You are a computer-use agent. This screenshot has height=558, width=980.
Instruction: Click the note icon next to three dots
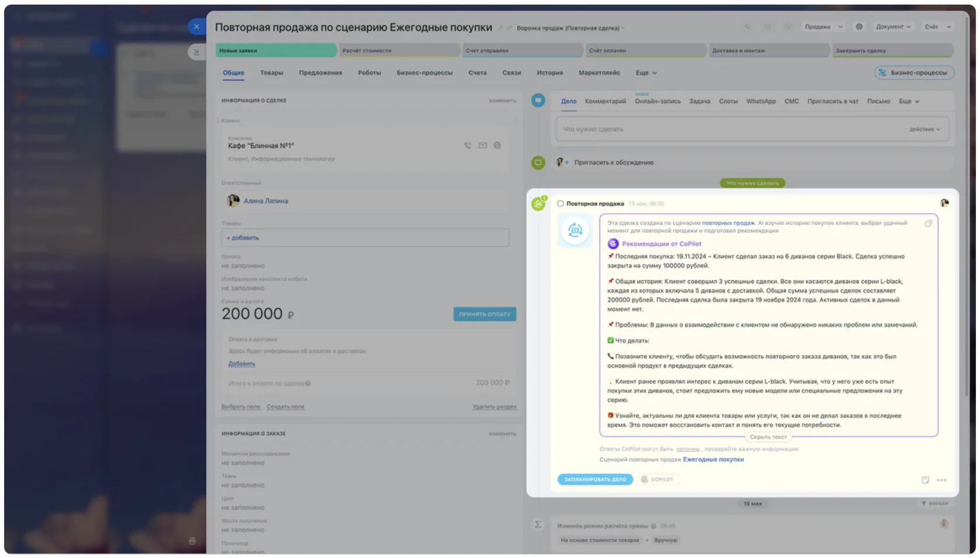point(925,480)
